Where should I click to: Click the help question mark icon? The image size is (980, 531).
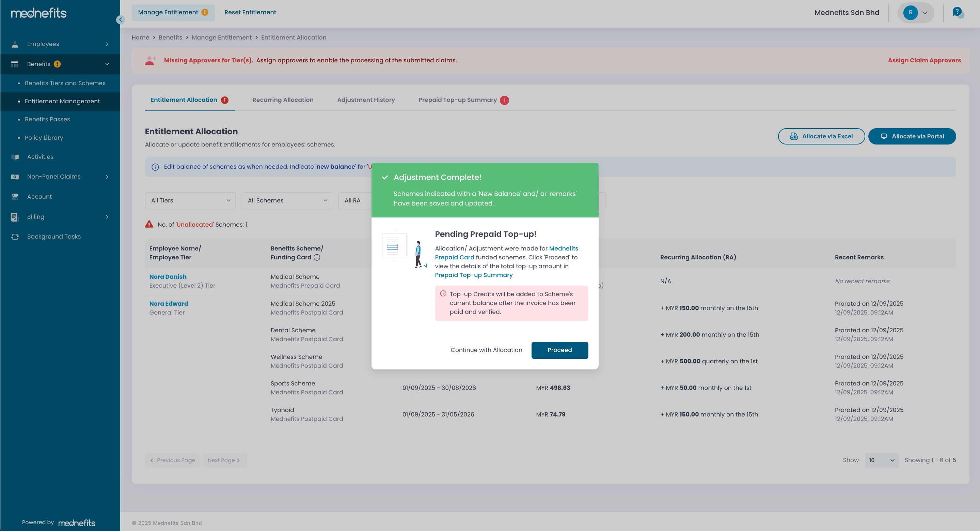[x=957, y=12]
